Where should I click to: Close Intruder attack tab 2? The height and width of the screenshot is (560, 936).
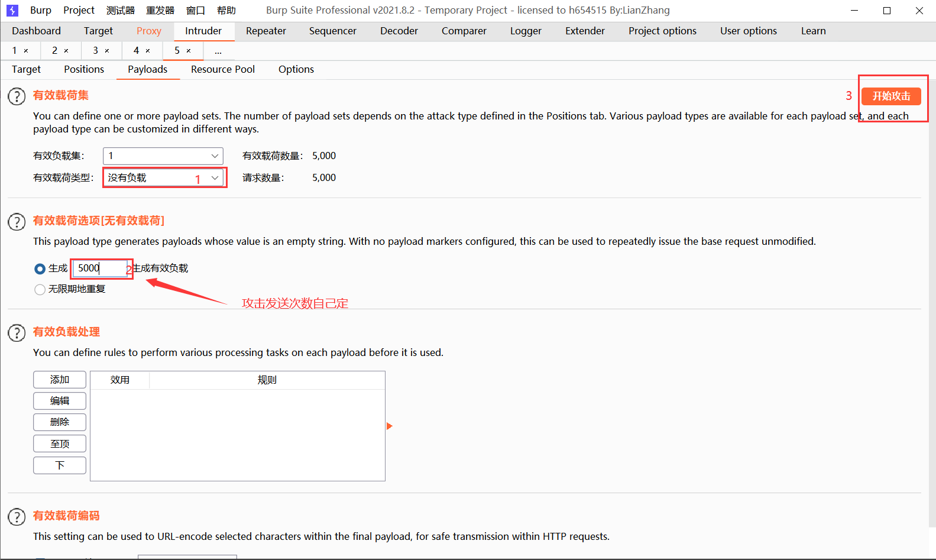[66, 51]
